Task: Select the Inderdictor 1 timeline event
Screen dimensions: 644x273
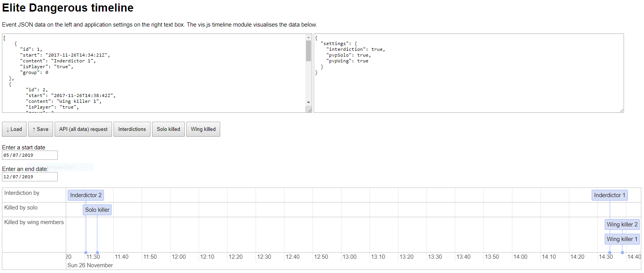Action: [x=609, y=195]
